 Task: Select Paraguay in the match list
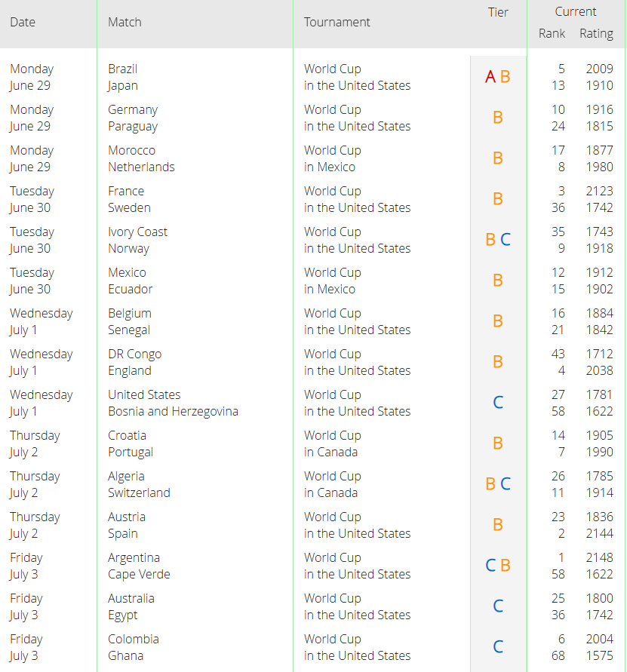click(x=133, y=127)
